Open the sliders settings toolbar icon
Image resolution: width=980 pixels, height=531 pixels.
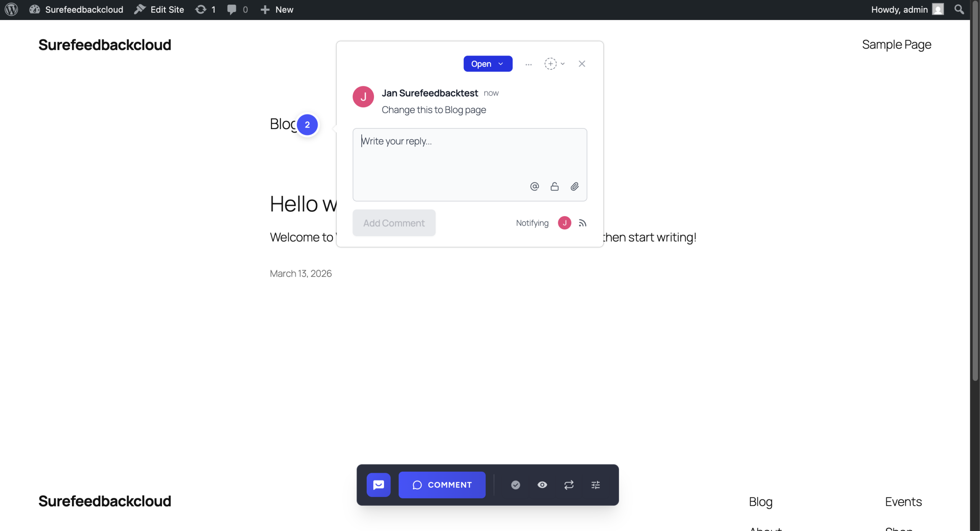pos(595,485)
